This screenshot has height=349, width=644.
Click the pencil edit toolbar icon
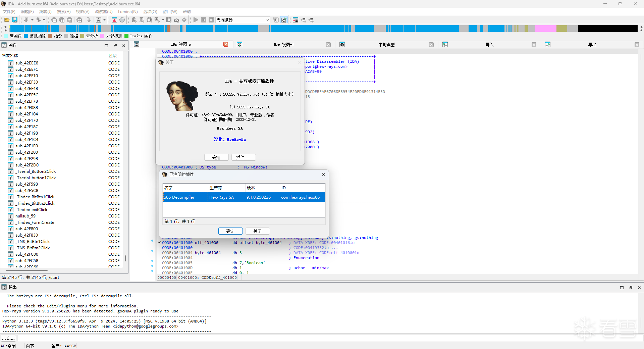[176, 20]
